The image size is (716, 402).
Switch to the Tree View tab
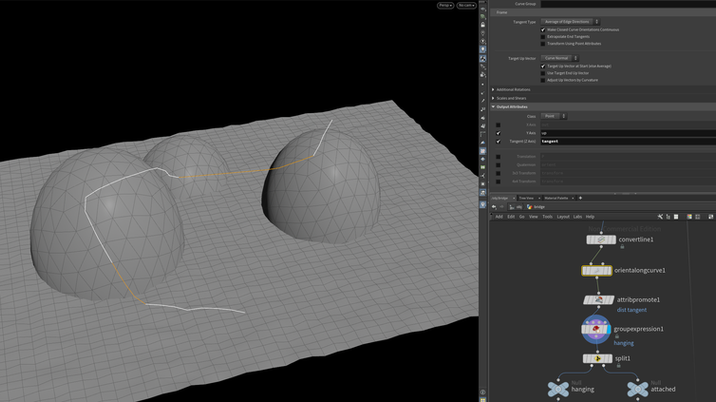coord(525,198)
